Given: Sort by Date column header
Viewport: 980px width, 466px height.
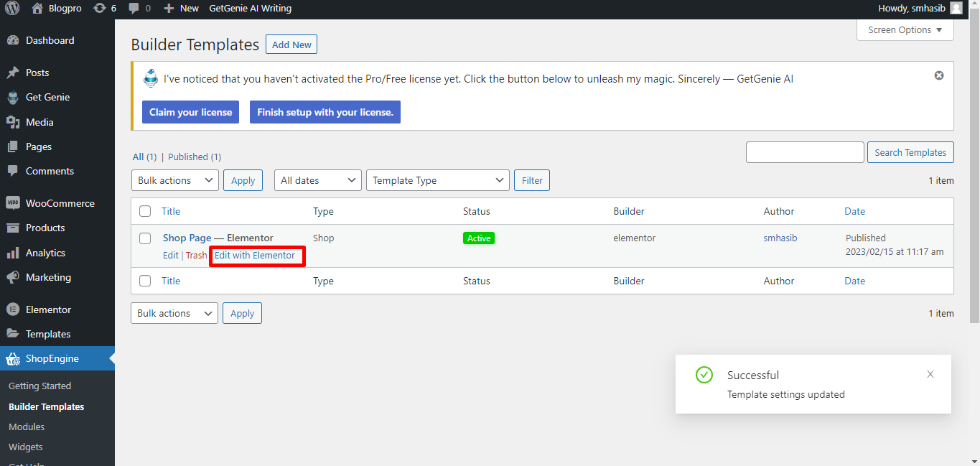Looking at the screenshot, I should 854,211.
